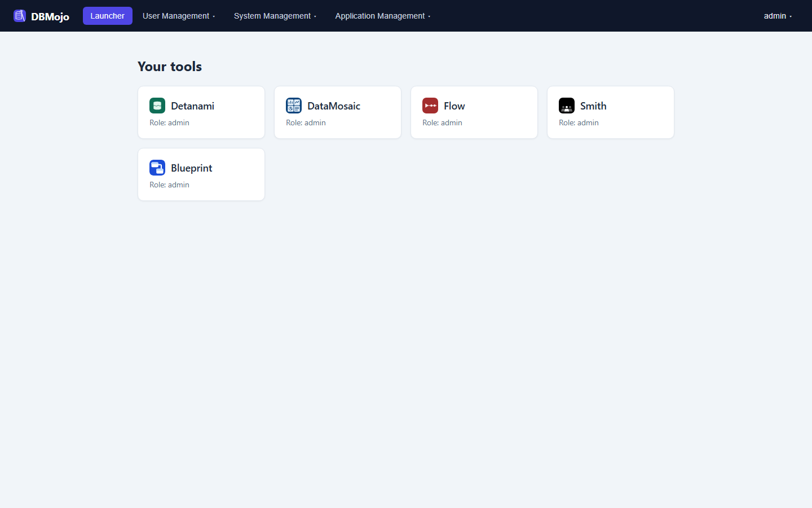
Task: Click 'Role: admin' under Smith
Action: (579, 122)
